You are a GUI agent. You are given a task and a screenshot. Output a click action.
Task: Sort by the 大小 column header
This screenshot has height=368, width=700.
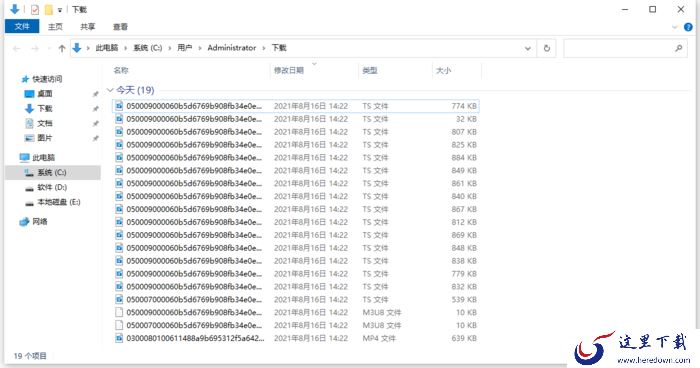(x=443, y=70)
